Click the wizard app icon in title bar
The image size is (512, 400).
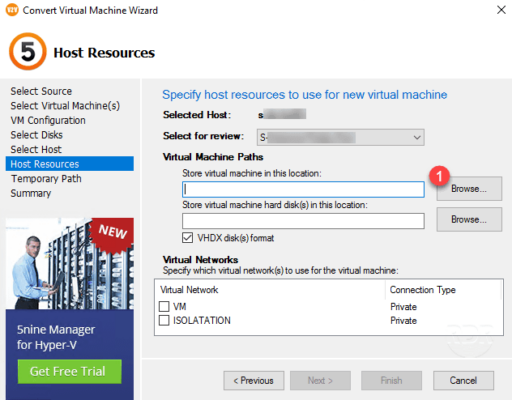tap(12, 10)
